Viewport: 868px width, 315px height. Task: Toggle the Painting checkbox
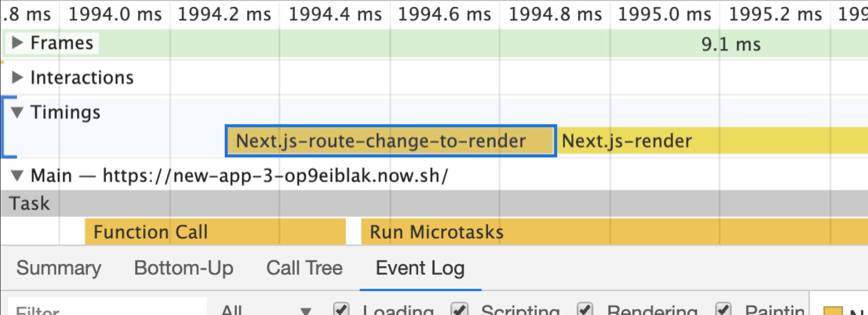tap(723, 309)
